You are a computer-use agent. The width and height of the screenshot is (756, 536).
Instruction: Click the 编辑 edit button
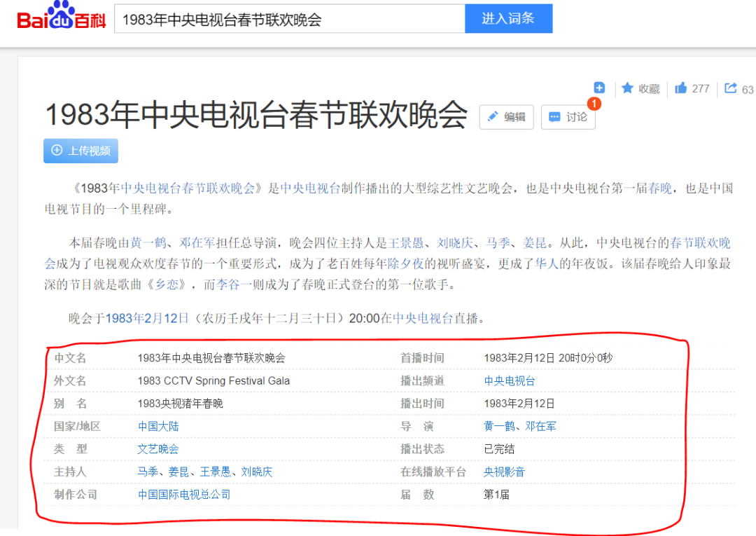[x=506, y=117]
